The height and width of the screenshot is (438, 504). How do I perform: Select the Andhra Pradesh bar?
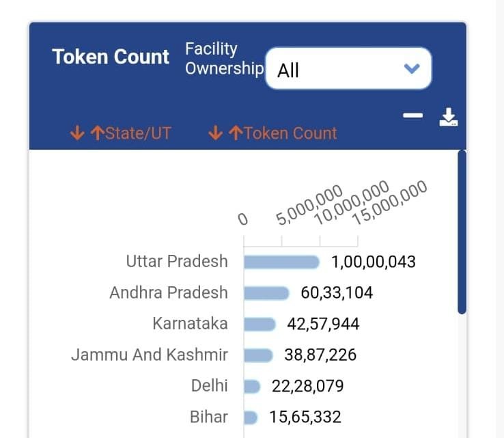[x=266, y=293]
